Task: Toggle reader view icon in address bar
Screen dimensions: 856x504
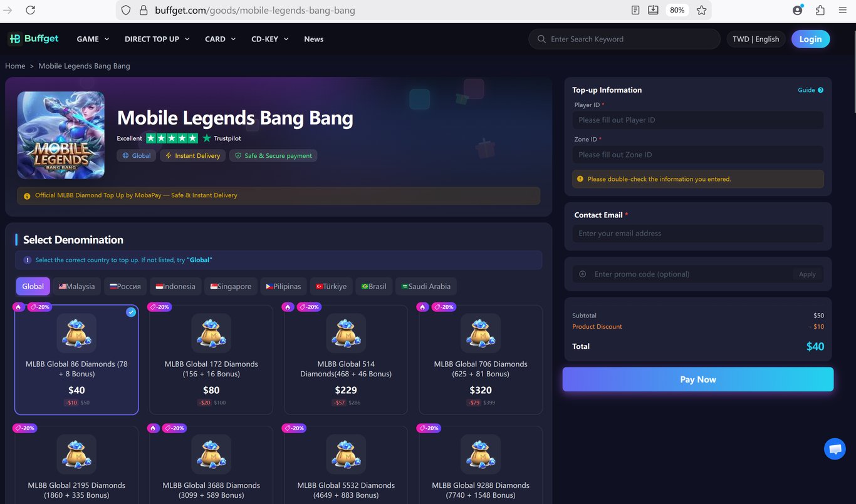Action: pos(635,10)
